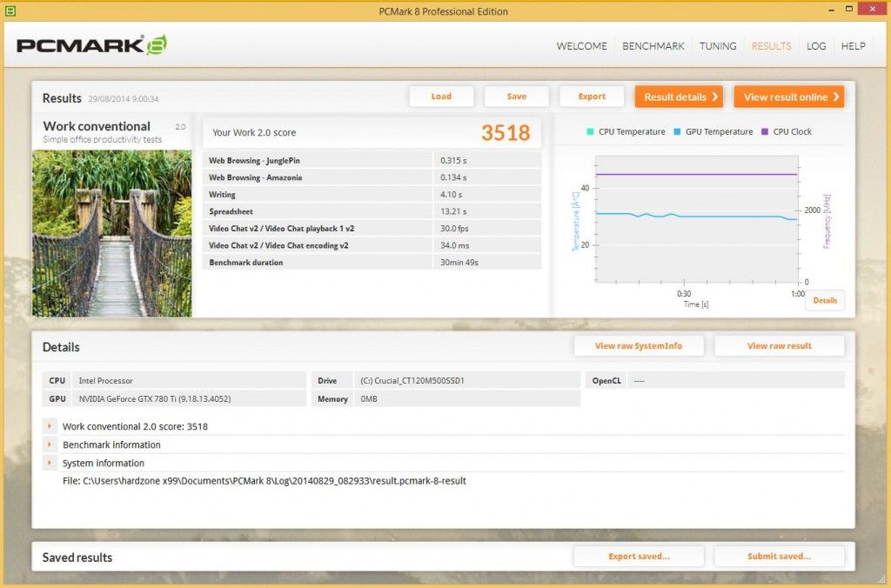Screen dimensions: 891x588
Task: Click the GPU Temperature legend swatch
Action: (677, 132)
